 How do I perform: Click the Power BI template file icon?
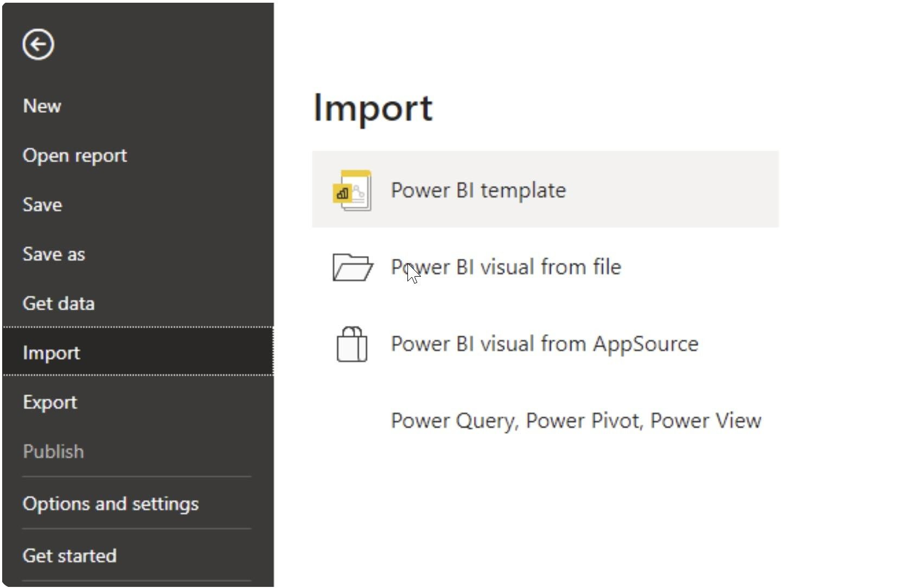coord(352,190)
